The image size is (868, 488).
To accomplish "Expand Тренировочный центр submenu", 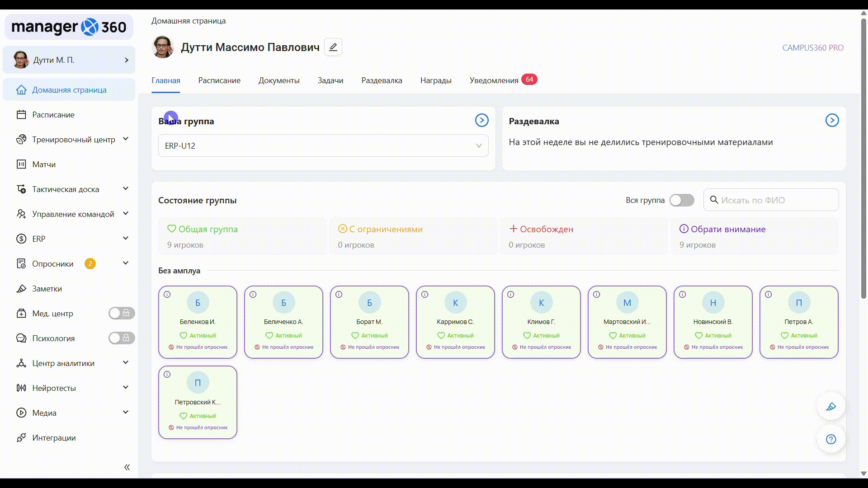I will (74, 140).
